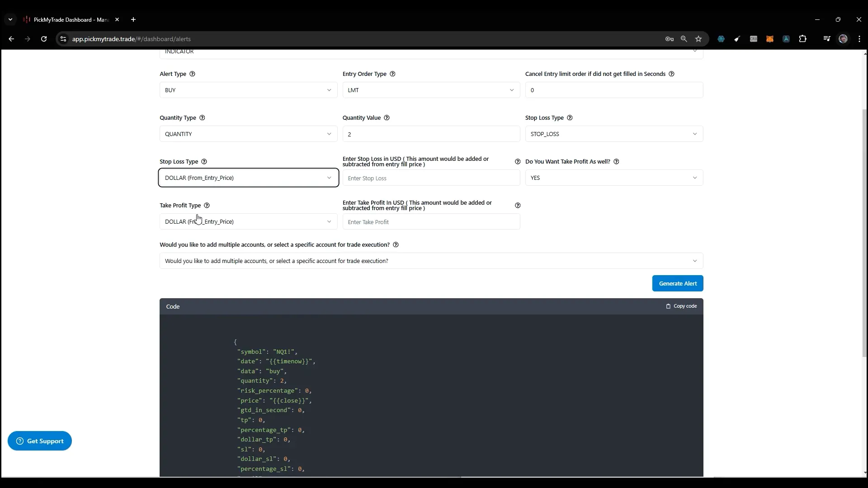Open the Entry Order Type LMT dropdown

[x=431, y=90]
